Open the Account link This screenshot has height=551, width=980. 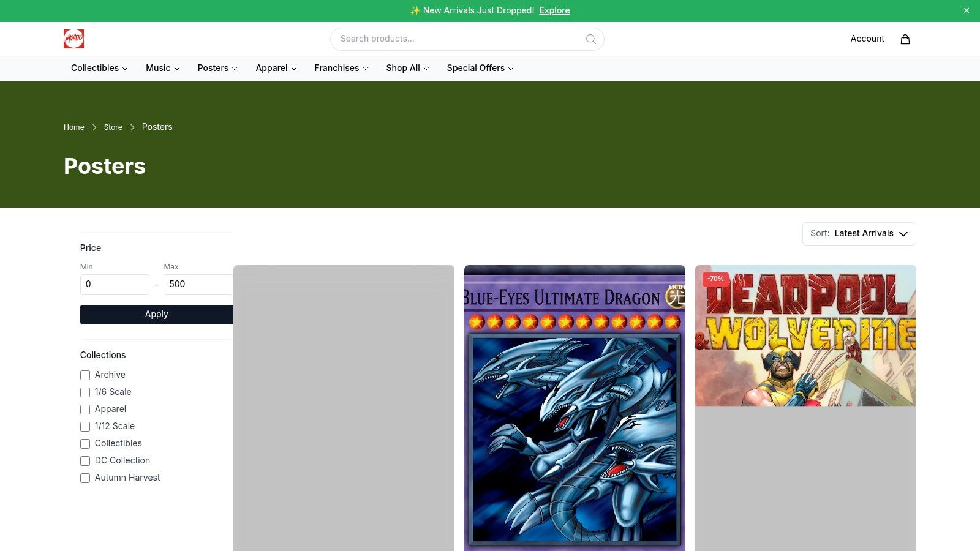867,39
